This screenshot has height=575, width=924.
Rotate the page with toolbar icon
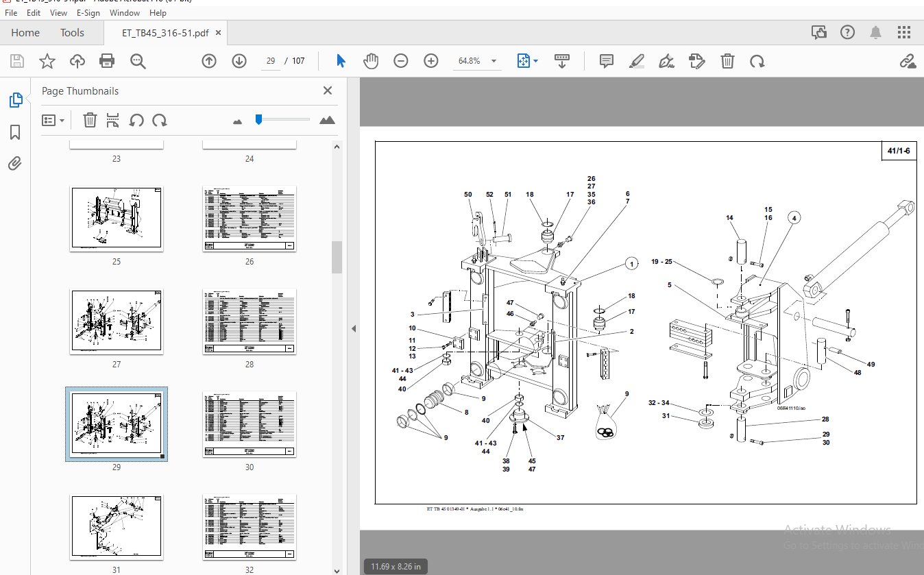(757, 61)
